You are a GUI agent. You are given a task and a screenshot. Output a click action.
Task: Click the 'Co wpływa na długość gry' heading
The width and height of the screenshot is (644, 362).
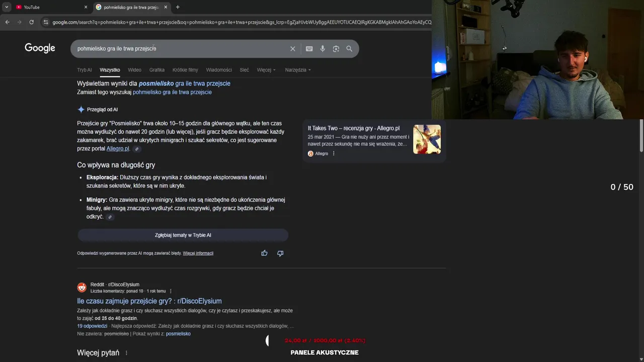point(116,165)
